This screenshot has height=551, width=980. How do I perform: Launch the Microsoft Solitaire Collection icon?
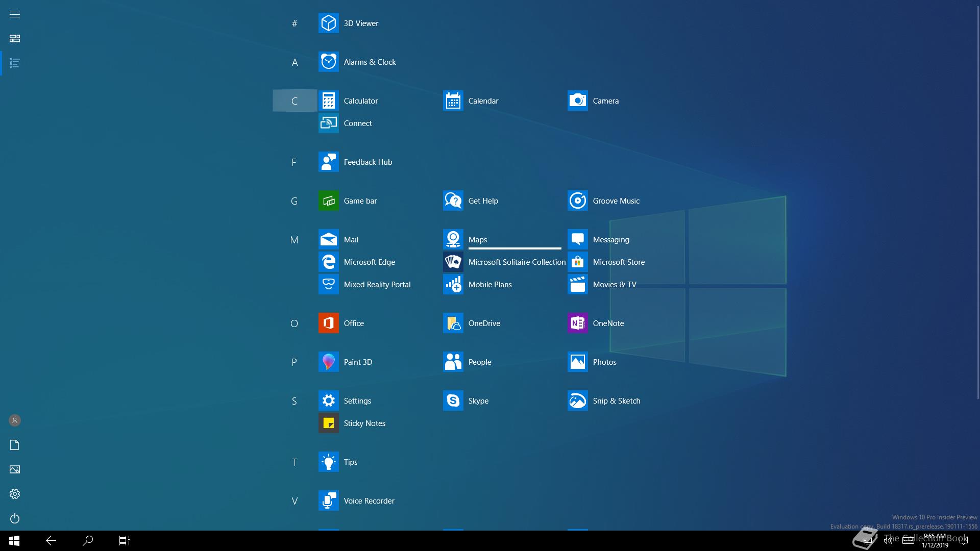point(453,262)
